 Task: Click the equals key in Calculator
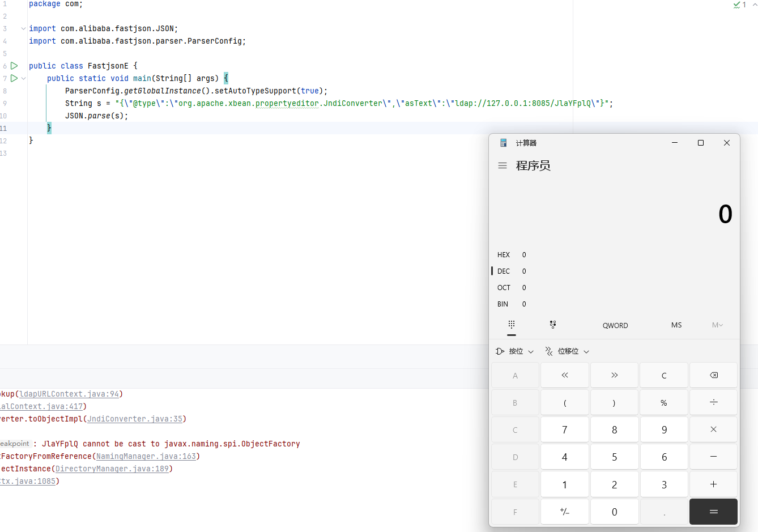[714, 512]
